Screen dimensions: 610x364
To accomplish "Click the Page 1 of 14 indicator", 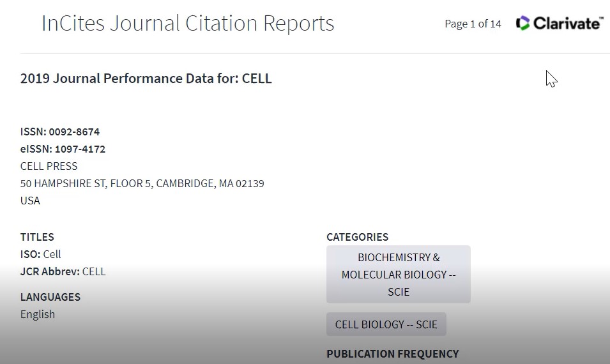I will 473,24.
